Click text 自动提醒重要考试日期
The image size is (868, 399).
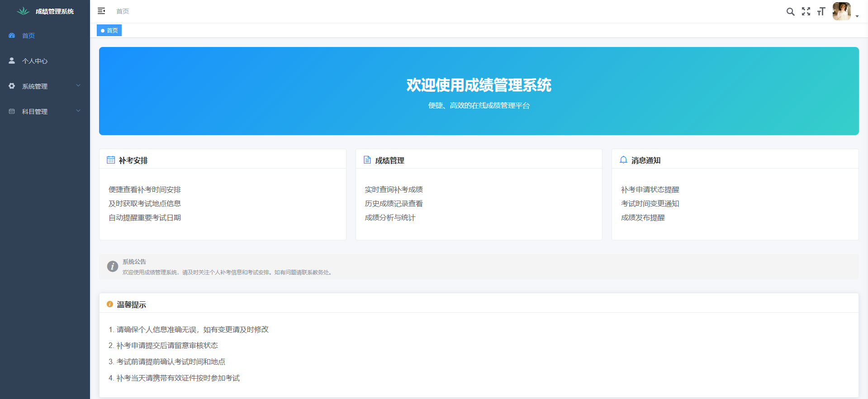[145, 218]
